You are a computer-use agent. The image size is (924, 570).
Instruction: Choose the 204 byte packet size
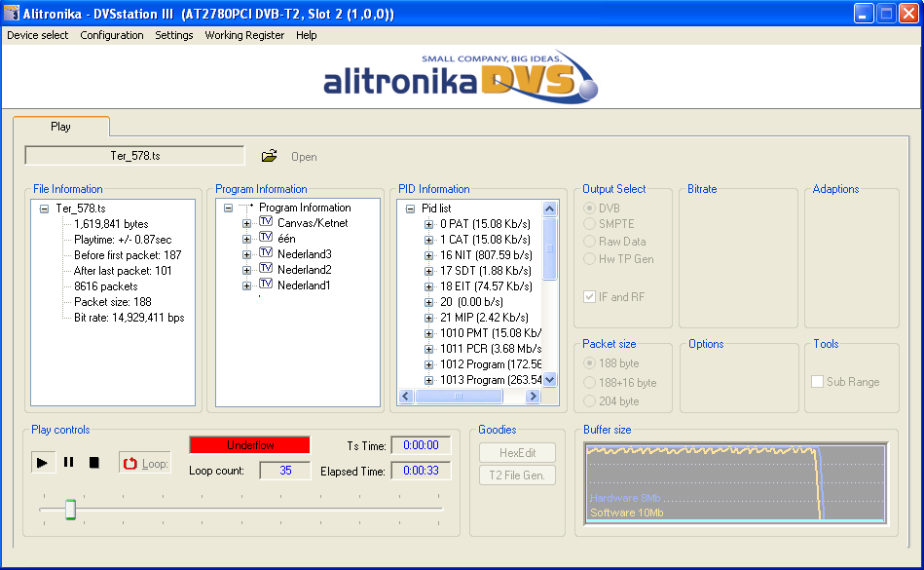click(590, 401)
